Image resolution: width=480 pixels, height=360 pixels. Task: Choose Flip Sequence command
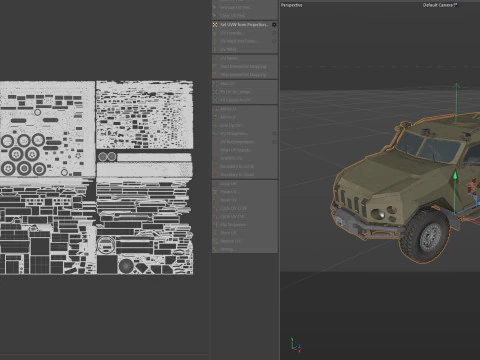[245, 225]
